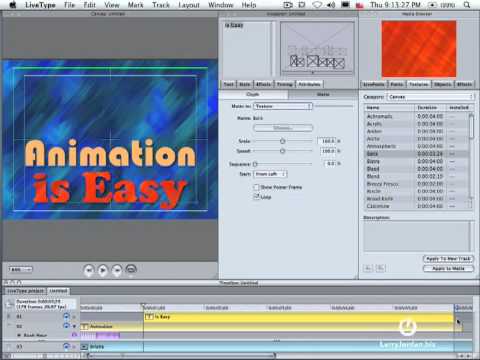480x360 pixels.
Task: Sort textures by Name column header
Action: click(x=389, y=108)
